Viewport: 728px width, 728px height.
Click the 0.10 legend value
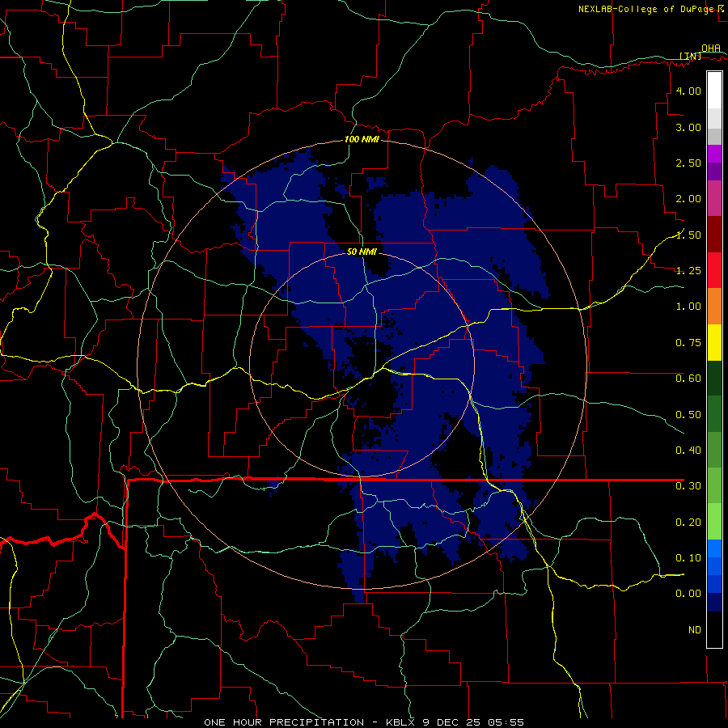pos(688,558)
